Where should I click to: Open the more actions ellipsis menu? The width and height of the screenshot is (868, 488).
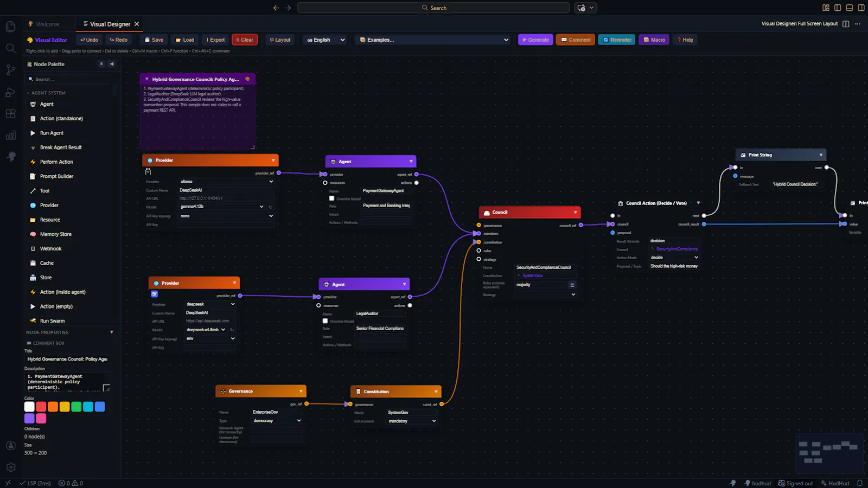click(x=858, y=24)
